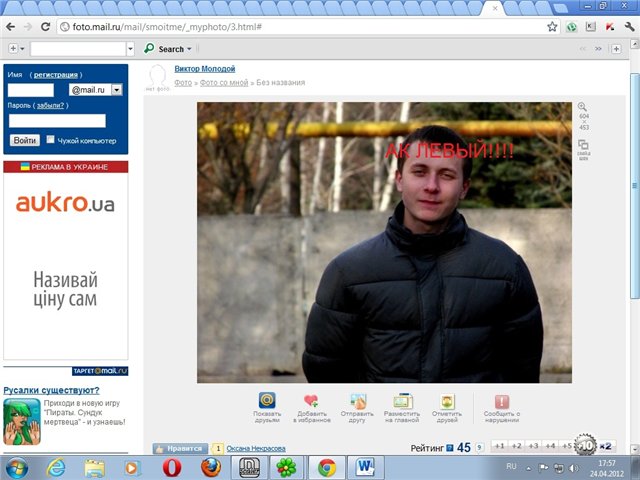
Task: Open the Search button dropdown arrow
Action: [189, 49]
